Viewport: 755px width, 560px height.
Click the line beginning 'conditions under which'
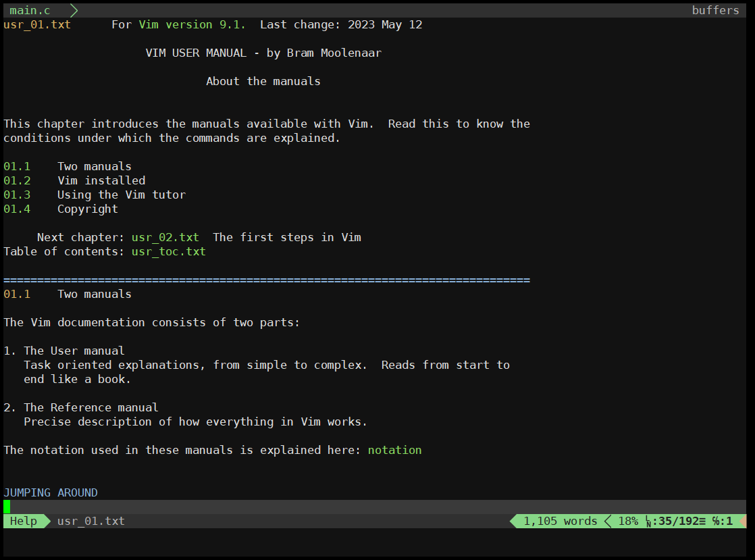[x=172, y=138]
